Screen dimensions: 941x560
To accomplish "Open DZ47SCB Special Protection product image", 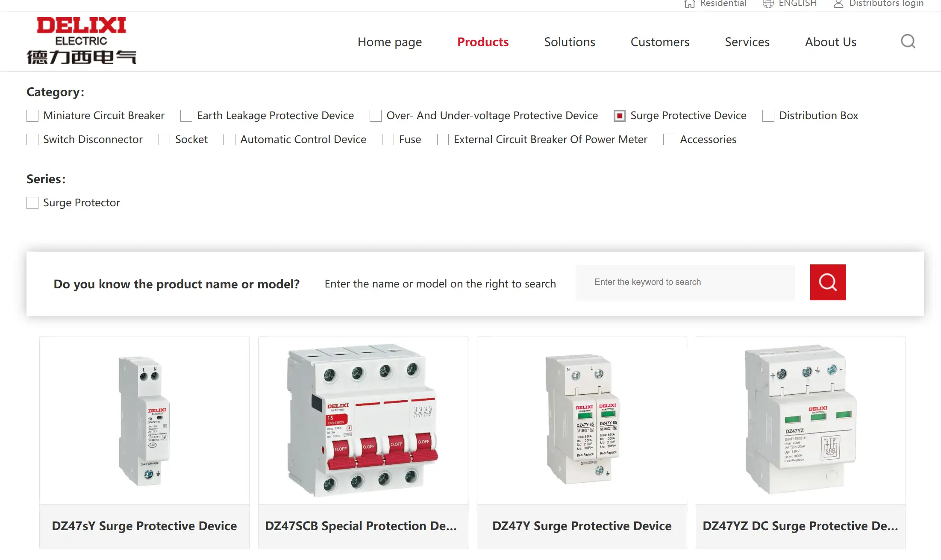I will tap(363, 421).
